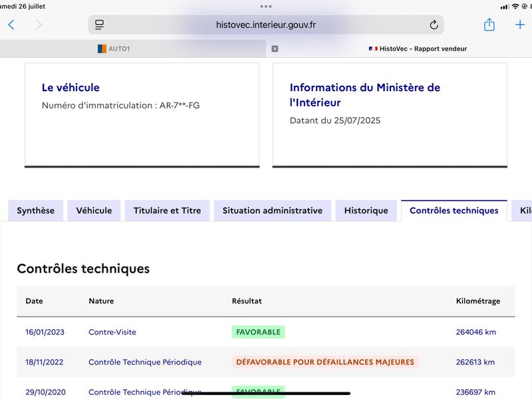Open the page settings reader icon
532x399 pixels.
(99, 25)
